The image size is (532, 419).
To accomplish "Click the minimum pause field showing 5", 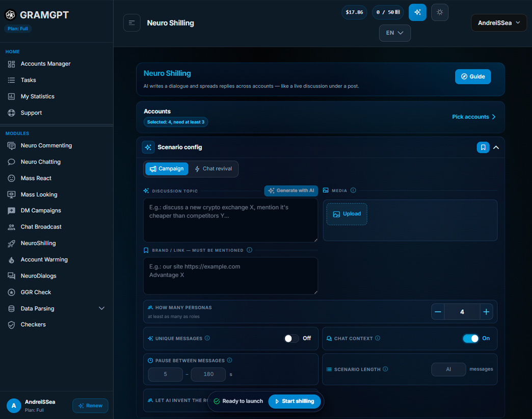I will point(166,375).
